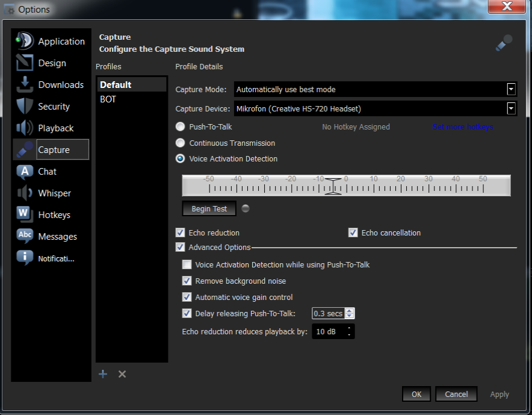Open the Capture Device dropdown
Viewport: 532px width, 415px height.
click(511, 108)
